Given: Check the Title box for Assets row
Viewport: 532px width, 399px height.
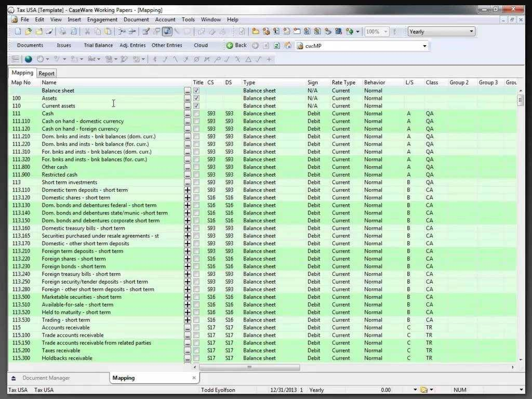Looking at the screenshot, I should click(x=195, y=98).
